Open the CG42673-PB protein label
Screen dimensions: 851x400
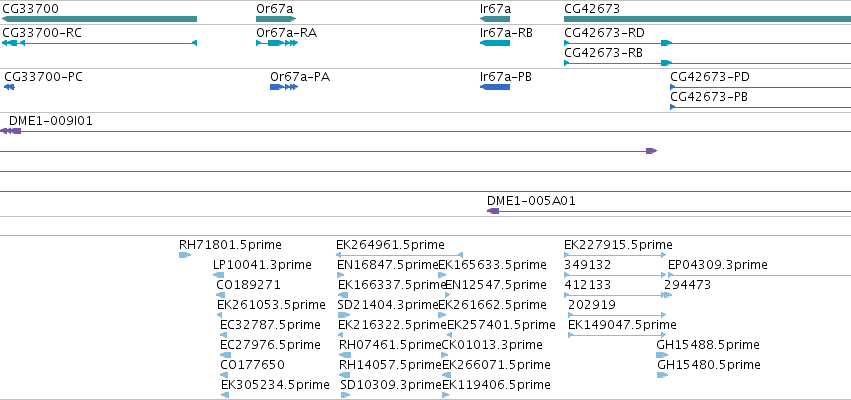point(710,97)
